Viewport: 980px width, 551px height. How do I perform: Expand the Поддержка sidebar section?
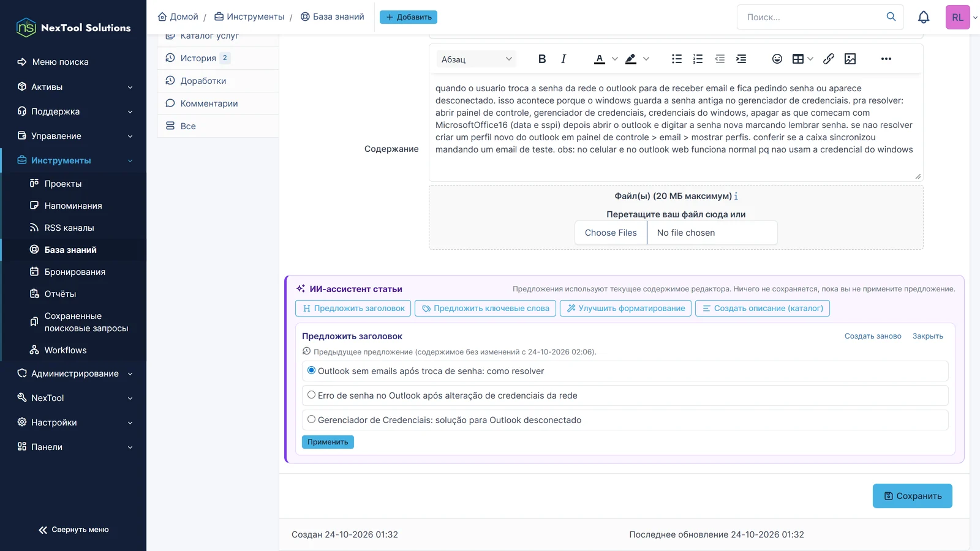click(73, 111)
